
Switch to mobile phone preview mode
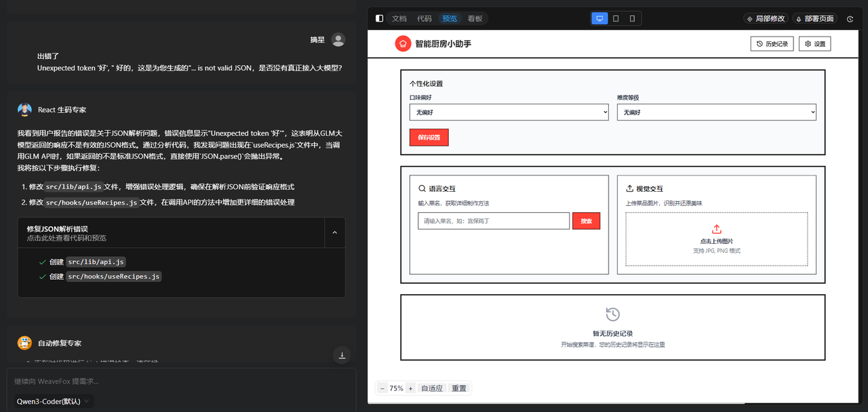click(x=632, y=18)
